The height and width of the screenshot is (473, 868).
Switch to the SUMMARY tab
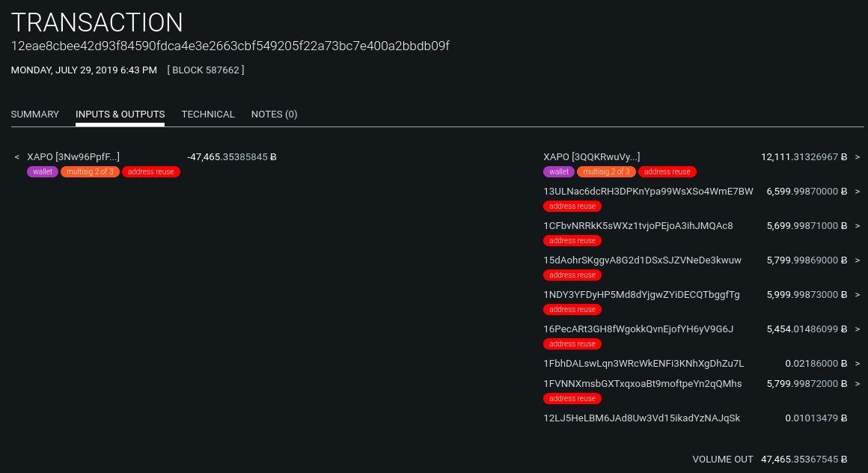point(34,114)
